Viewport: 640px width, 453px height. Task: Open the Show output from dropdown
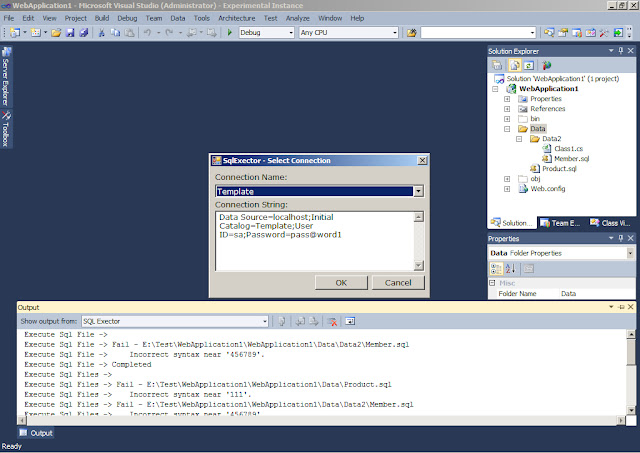[264, 322]
